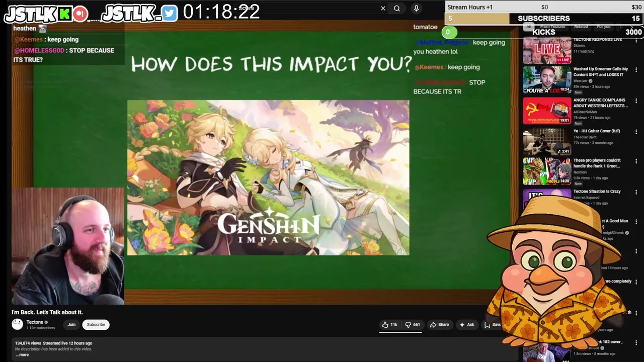This screenshot has height=362, width=644.
Task: Open the options menu for Tectone Situation Is Crazy
Action: point(636,192)
